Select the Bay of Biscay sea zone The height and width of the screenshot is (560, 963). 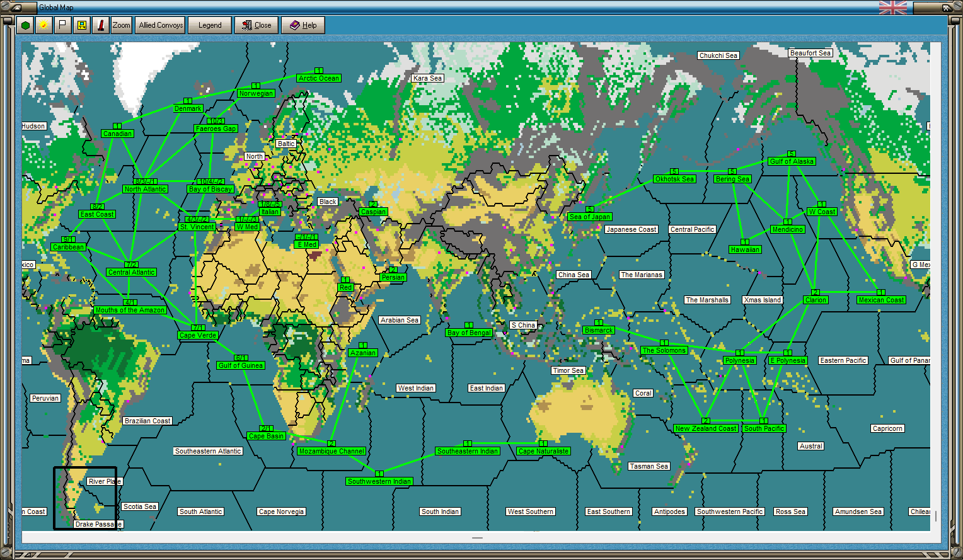[210, 189]
